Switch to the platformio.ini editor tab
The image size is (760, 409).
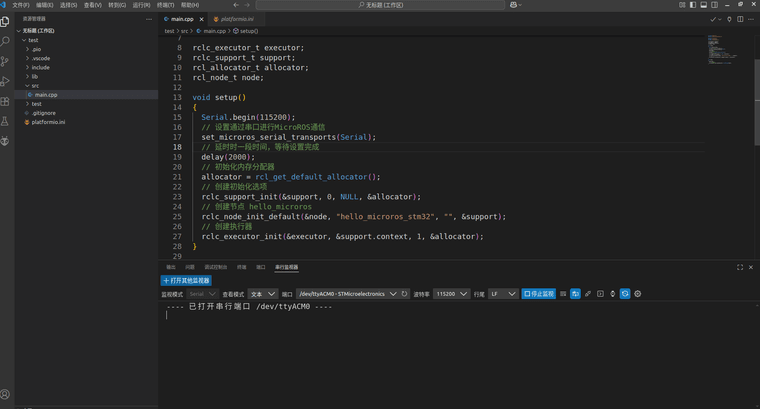pos(237,19)
